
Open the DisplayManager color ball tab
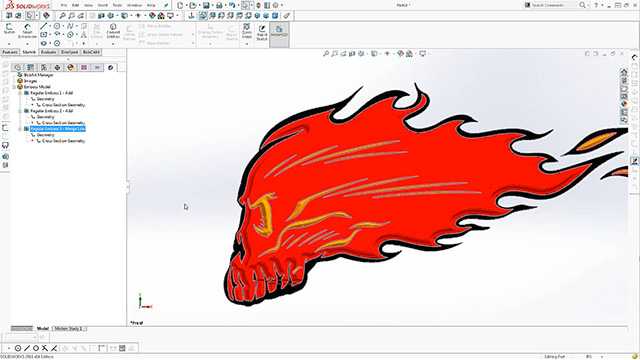point(71,67)
